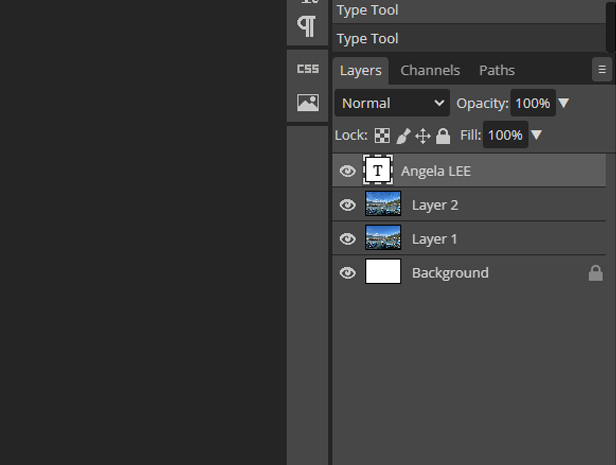Viewport: 616px width, 465px height.
Task: Toggle visibility of Layer 2
Action: tap(347, 205)
